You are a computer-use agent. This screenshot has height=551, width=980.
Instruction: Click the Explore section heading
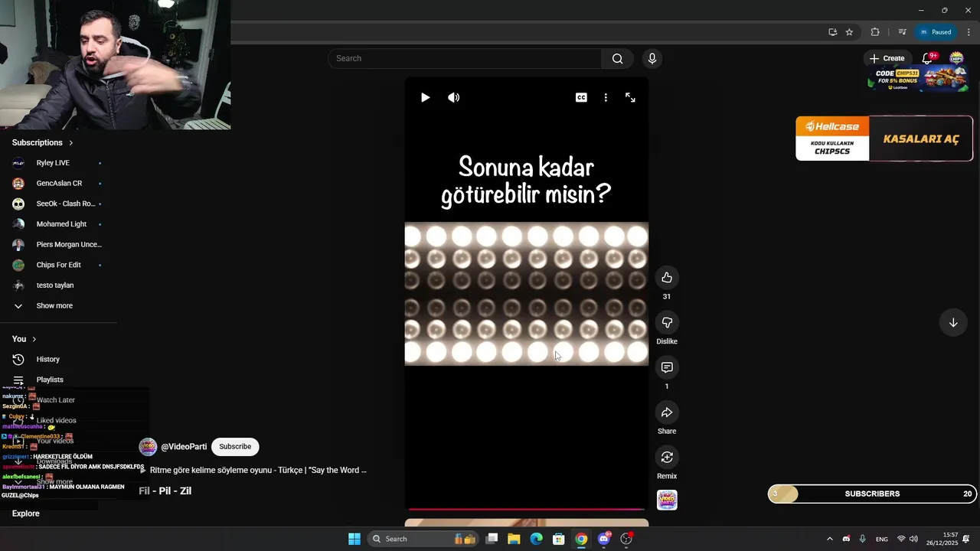pyautogui.click(x=26, y=514)
